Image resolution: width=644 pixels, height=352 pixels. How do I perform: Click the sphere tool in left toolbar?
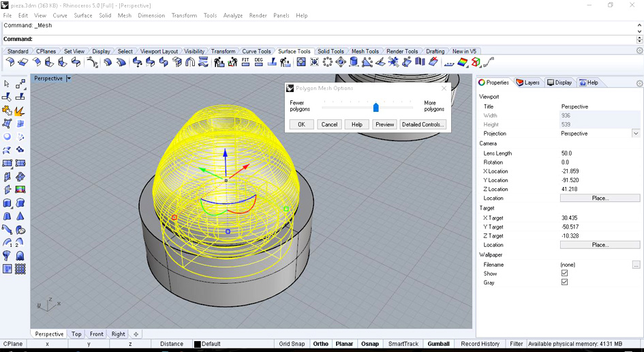7,136
